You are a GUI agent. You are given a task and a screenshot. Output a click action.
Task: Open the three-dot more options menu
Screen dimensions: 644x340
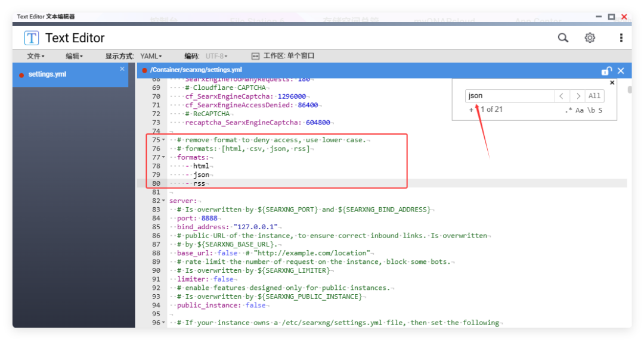621,38
